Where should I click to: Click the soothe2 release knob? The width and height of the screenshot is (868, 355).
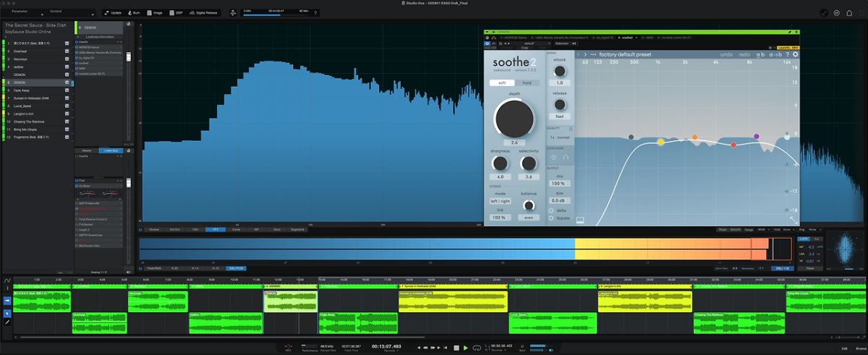(559, 103)
